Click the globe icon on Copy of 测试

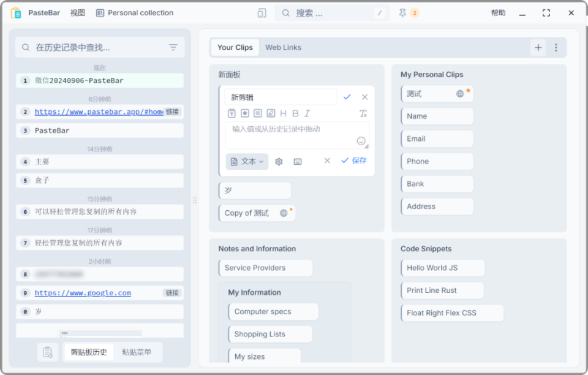284,213
